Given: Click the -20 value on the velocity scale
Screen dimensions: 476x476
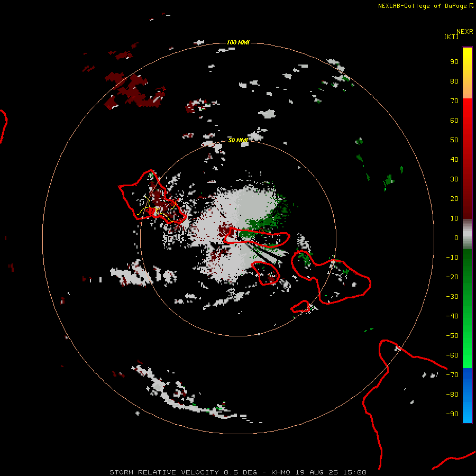Looking at the screenshot, I should tap(452, 277).
